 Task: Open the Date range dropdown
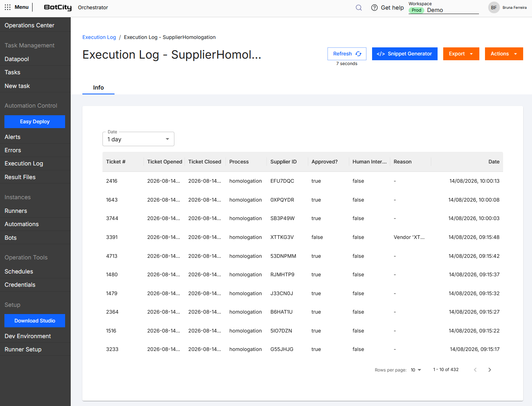138,139
